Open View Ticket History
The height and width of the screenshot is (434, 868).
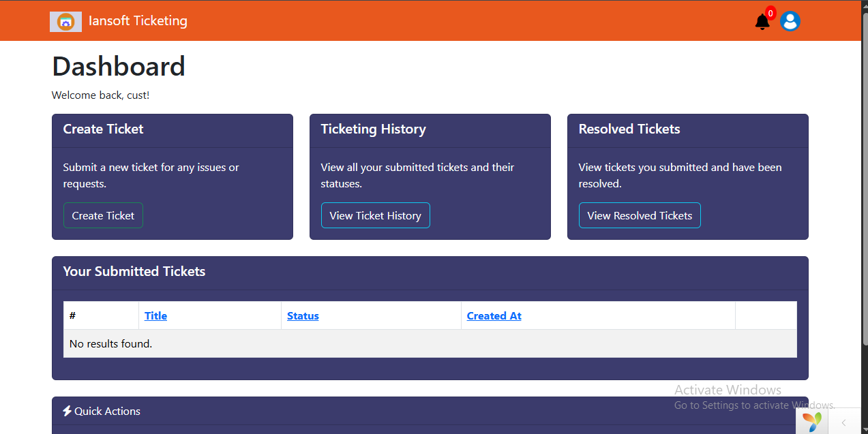[375, 215]
